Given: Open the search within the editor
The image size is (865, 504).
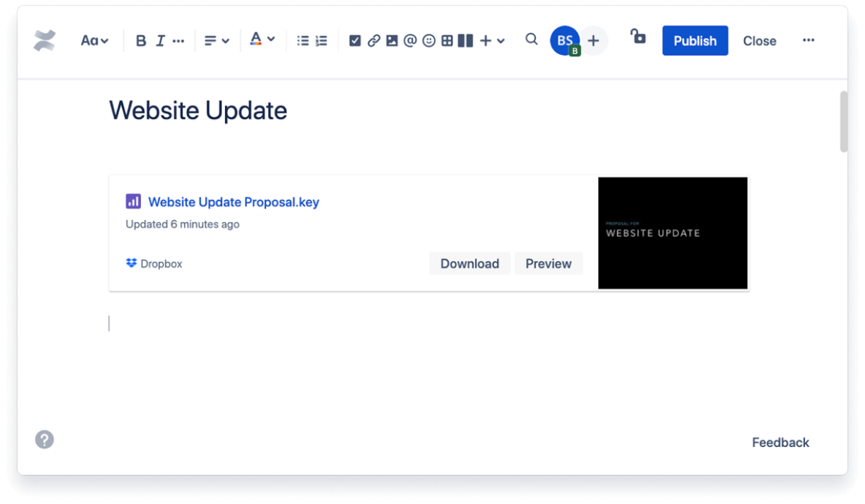Looking at the screenshot, I should pos(531,40).
